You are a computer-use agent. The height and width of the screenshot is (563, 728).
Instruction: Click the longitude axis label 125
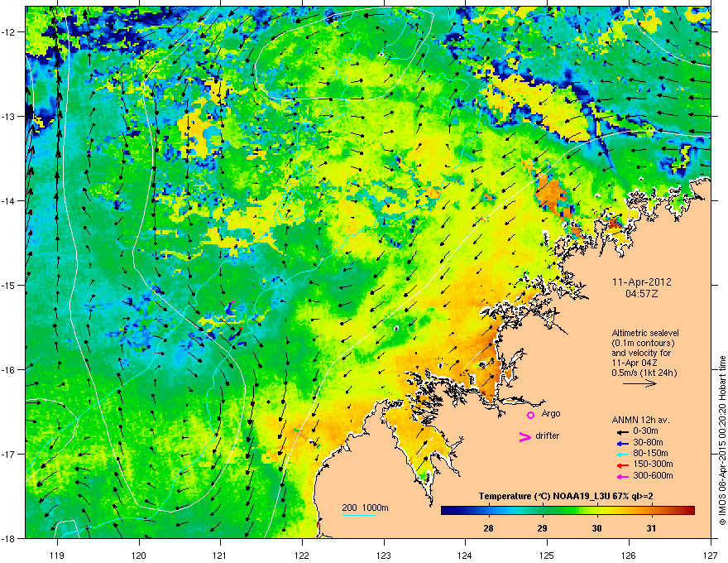[547, 555]
